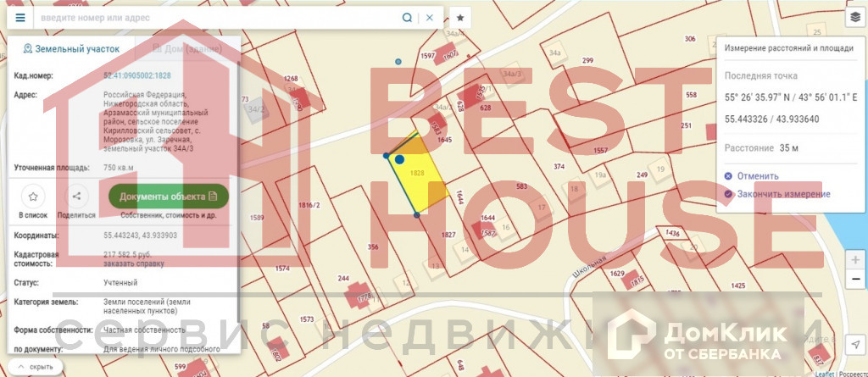Switch to the Дом (здание) tab

click(x=187, y=49)
